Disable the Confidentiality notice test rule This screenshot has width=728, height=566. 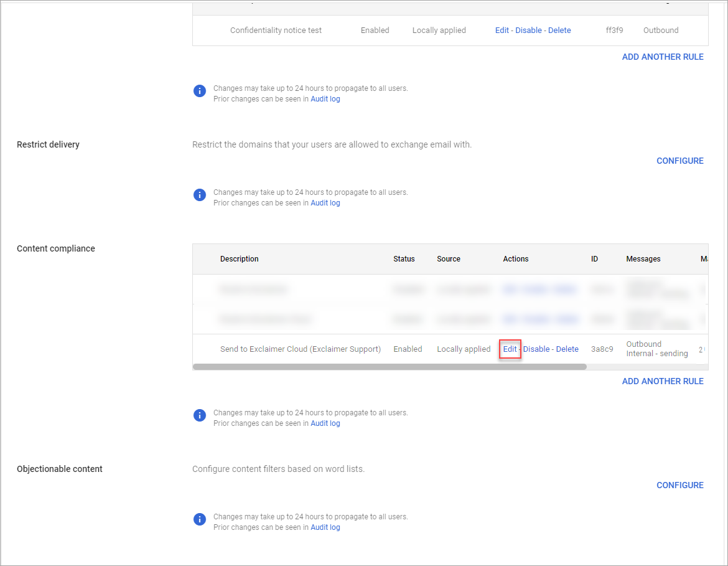click(528, 30)
